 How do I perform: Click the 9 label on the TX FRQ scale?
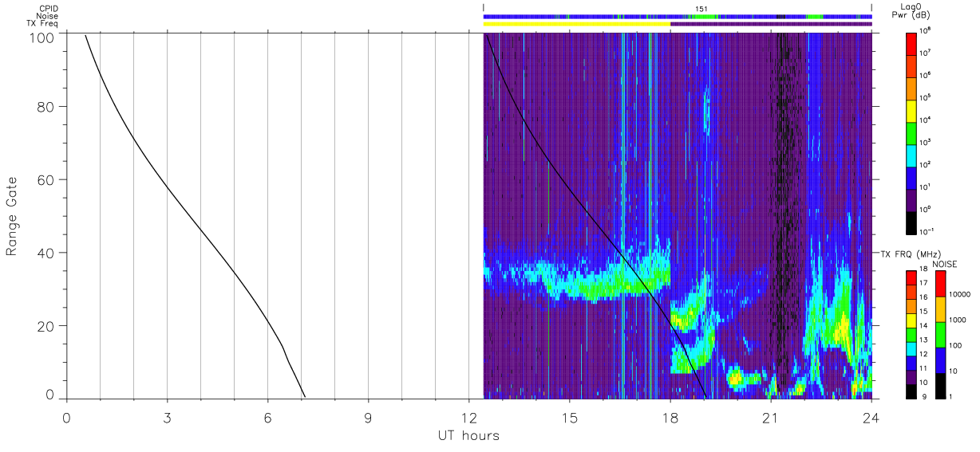[924, 396]
